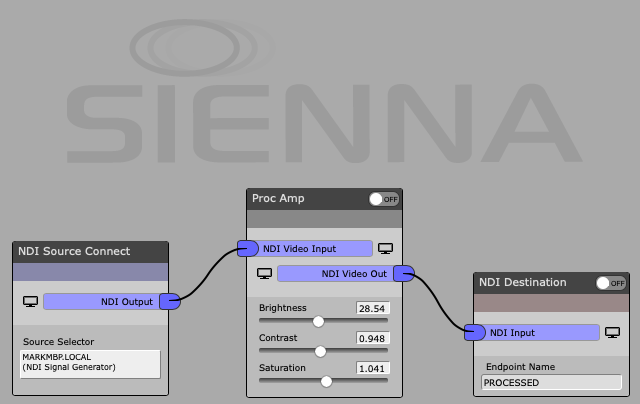Click the NDI Input bar
This screenshot has height=404, width=640.
(542, 333)
